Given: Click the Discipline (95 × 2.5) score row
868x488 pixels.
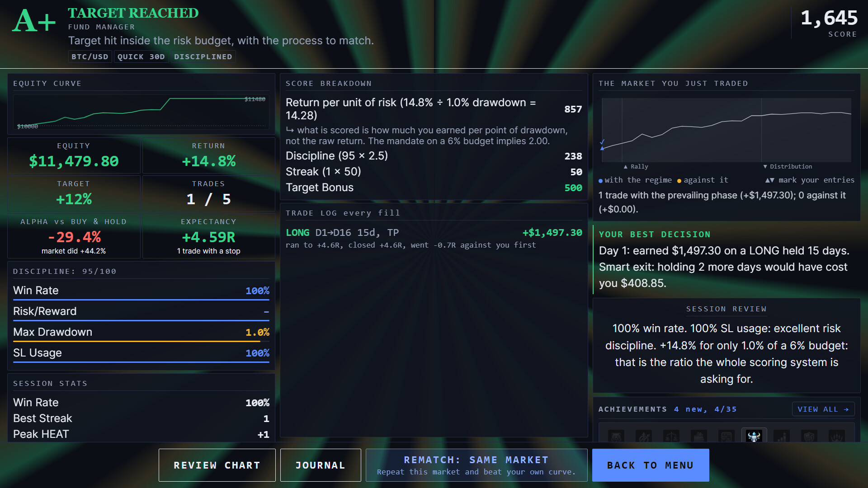Looking at the screenshot, I should pos(434,156).
